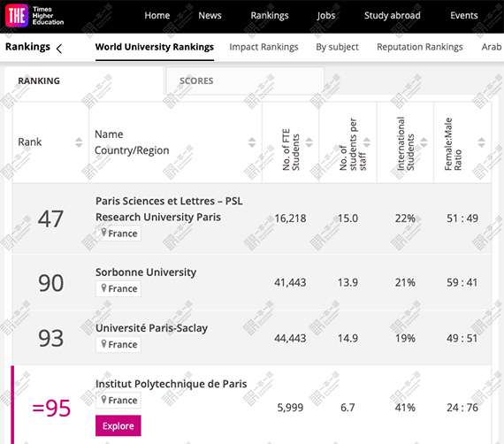This screenshot has height=444, width=504.
Task: Click rank =95
Action: [x=51, y=408]
